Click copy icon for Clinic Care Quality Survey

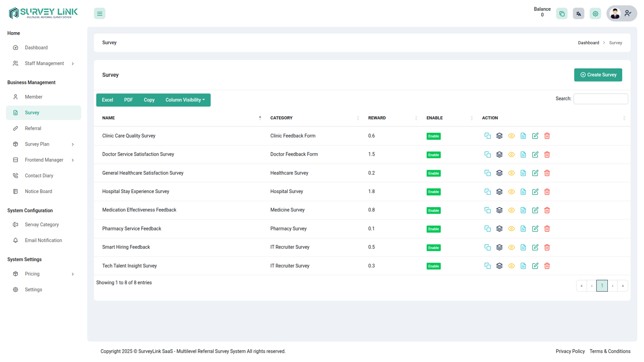click(x=487, y=136)
